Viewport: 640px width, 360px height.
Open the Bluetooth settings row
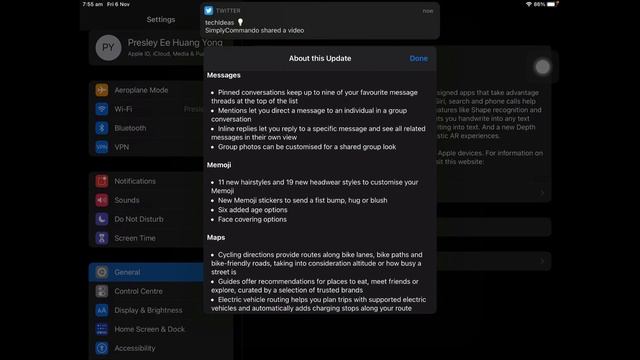(x=147, y=128)
